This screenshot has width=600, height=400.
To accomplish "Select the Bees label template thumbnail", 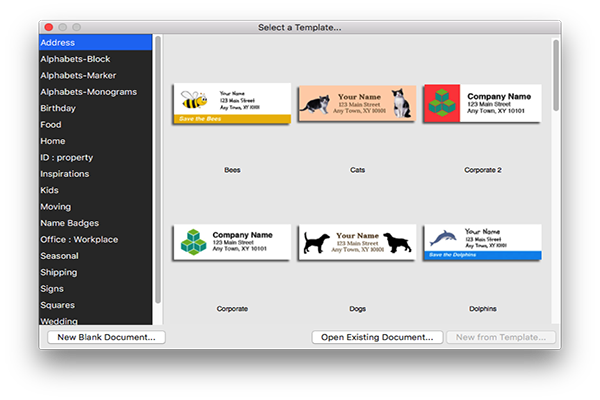I will [232, 103].
